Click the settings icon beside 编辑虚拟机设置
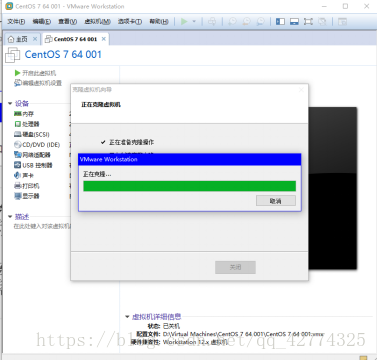The width and height of the screenshot is (377, 360). point(17,83)
